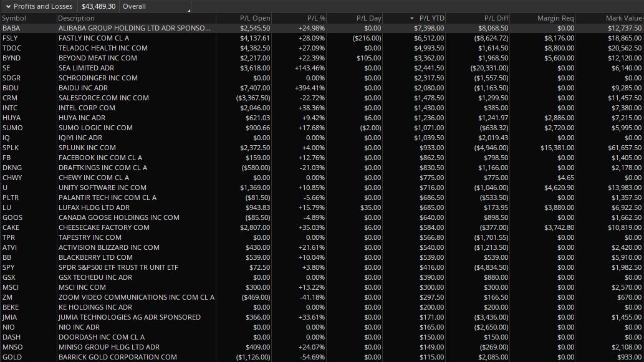This screenshot has height=362, width=644.
Task: Click CHEESECAKE FACTORY COM description
Action: 104,228
